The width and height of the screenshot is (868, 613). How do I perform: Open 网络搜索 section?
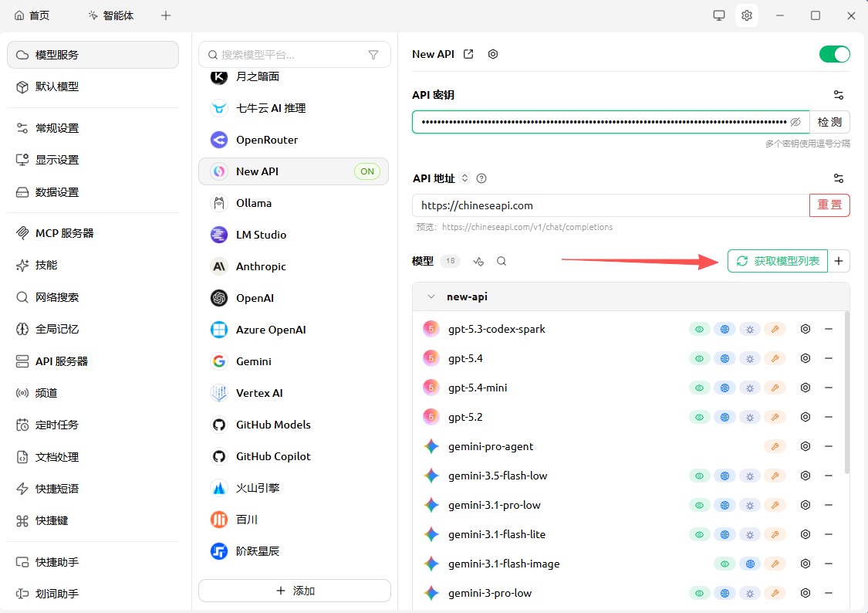93,297
